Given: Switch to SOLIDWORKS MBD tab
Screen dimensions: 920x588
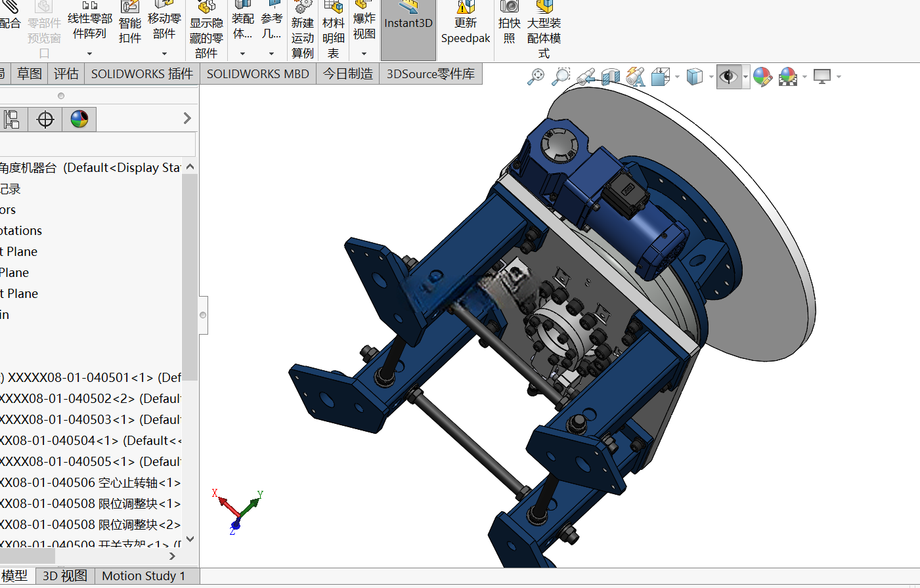Looking at the screenshot, I should 258,74.
